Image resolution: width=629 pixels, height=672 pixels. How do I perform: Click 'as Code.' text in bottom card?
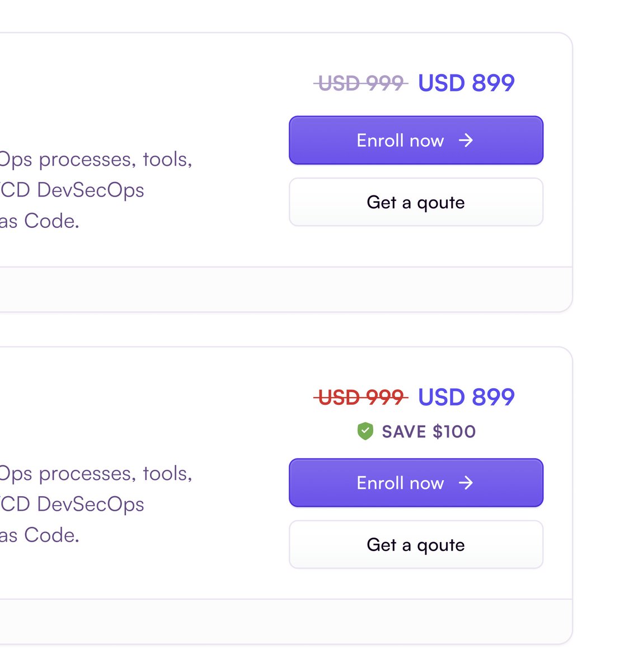point(39,535)
